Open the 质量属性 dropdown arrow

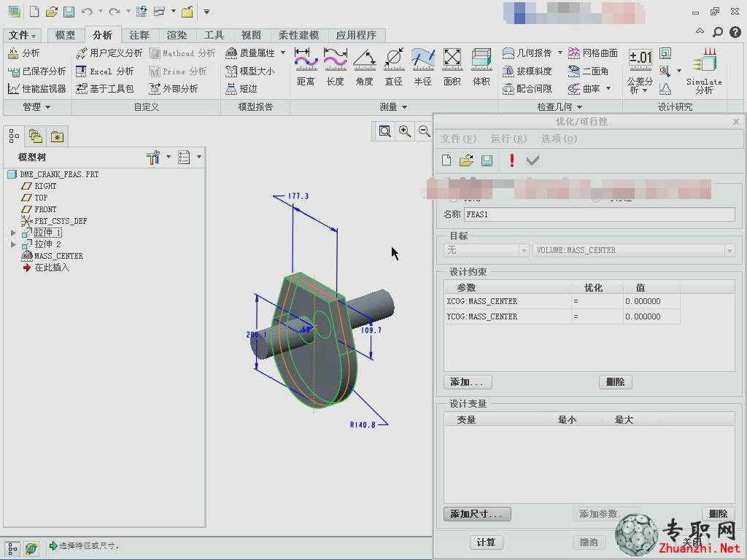pos(283,52)
